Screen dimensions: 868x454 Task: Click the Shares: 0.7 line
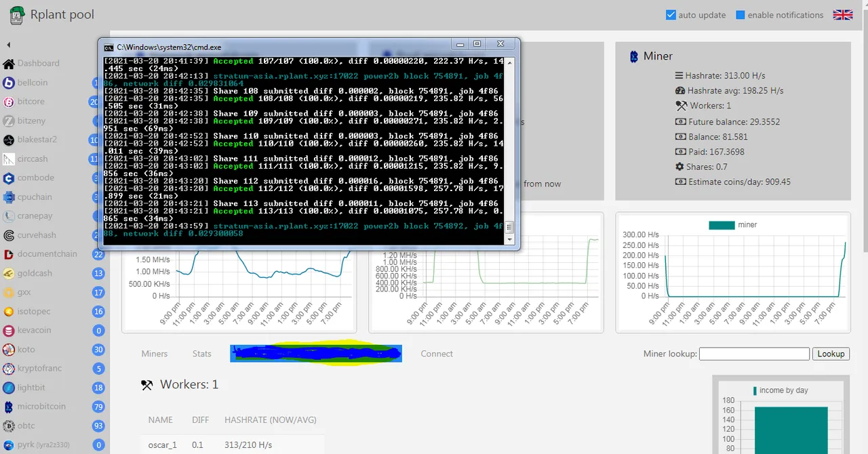click(701, 167)
